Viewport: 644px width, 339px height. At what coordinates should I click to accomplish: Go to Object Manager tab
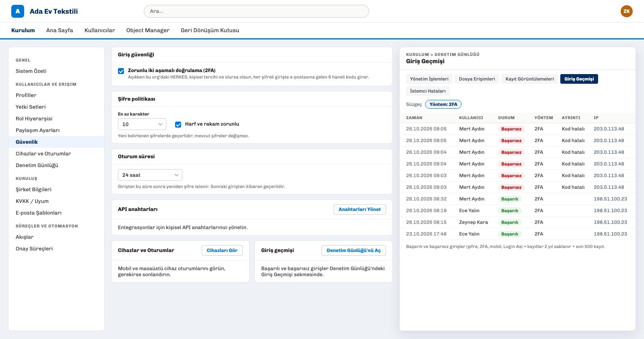point(148,30)
